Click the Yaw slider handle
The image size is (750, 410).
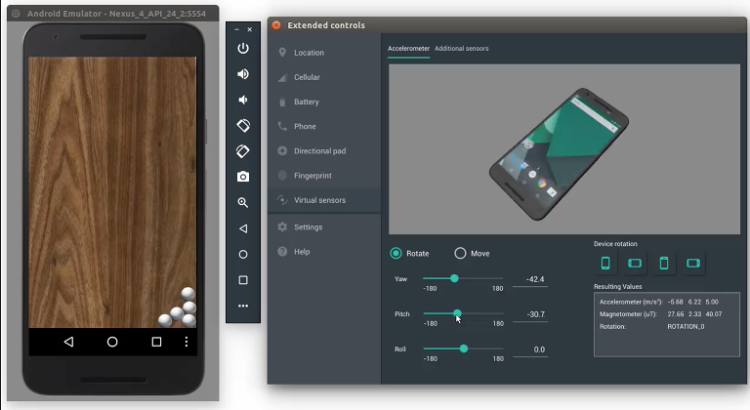(454, 278)
